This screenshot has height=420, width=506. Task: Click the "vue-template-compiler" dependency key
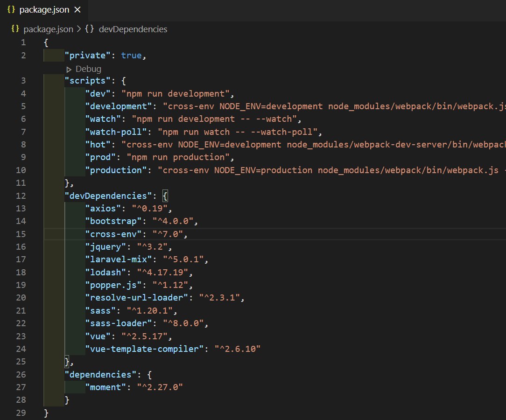point(145,349)
